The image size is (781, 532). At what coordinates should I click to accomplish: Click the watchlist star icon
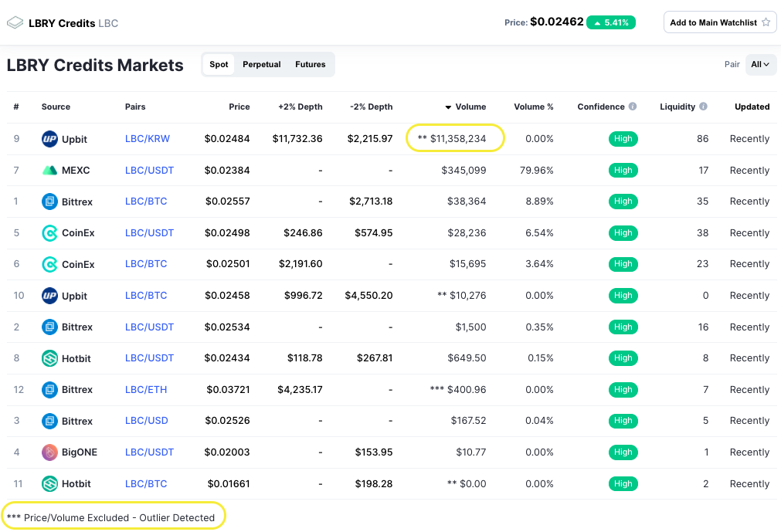pos(766,22)
